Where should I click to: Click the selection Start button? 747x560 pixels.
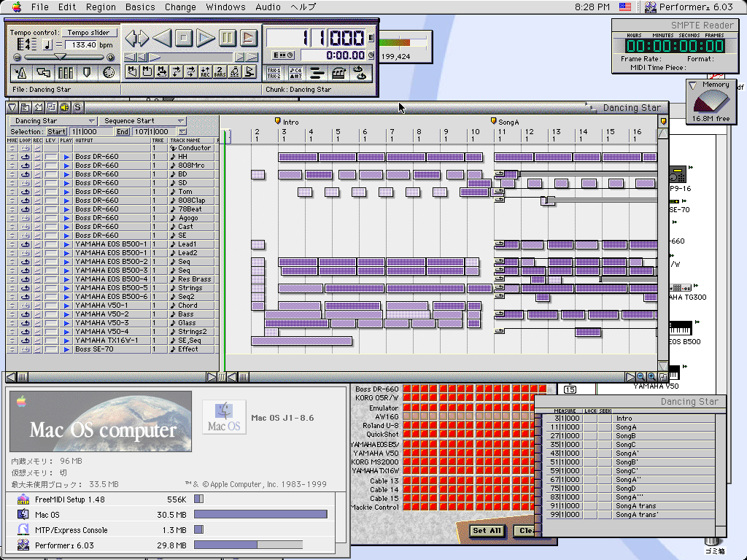[x=57, y=131]
